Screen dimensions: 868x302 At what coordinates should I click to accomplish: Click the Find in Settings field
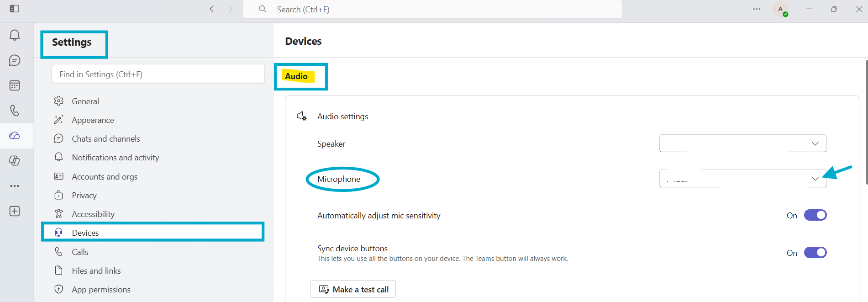coord(158,74)
